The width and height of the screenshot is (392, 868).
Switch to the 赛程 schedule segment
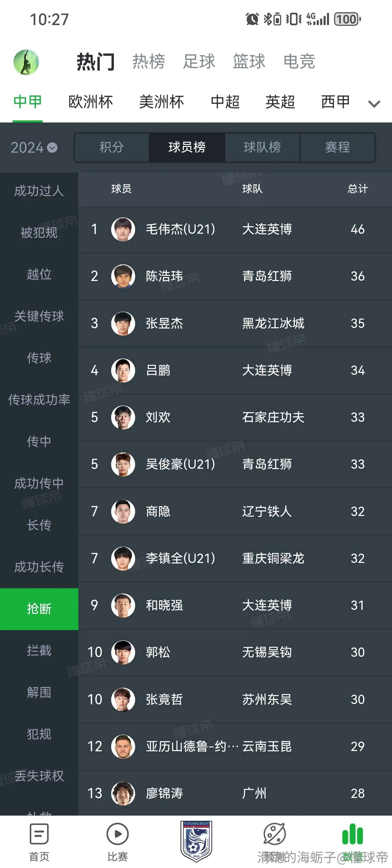click(x=337, y=147)
